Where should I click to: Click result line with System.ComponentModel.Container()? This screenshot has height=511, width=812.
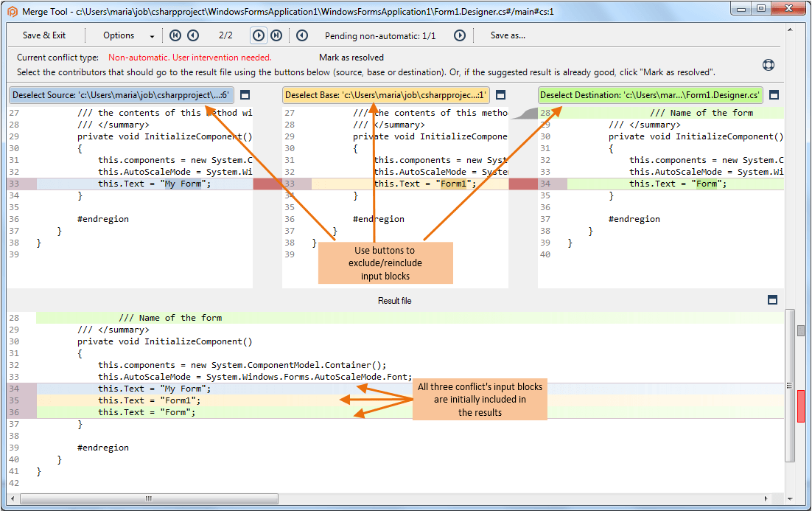(x=242, y=366)
